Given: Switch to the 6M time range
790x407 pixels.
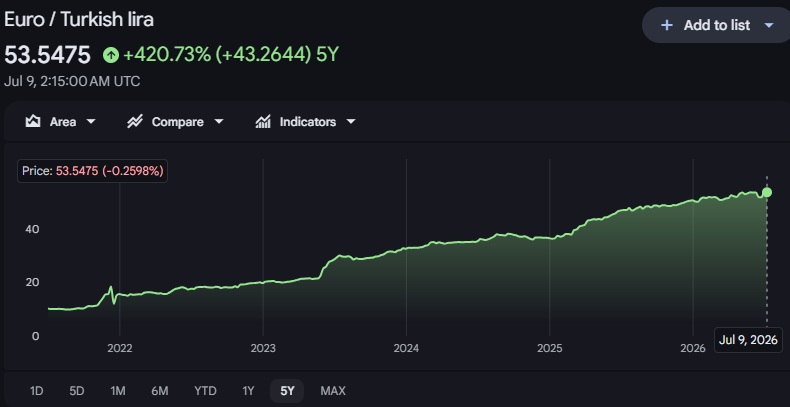Looking at the screenshot, I should click(x=159, y=391).
